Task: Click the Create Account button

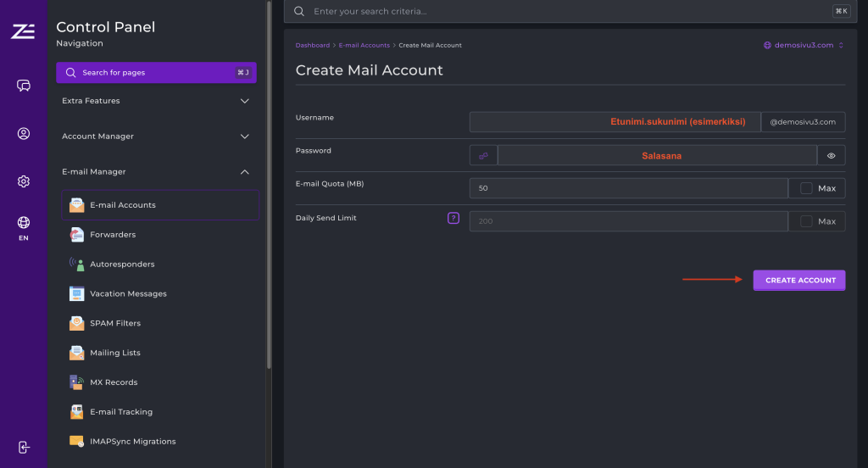Action: pyautogui.click(x=799, y=280)
